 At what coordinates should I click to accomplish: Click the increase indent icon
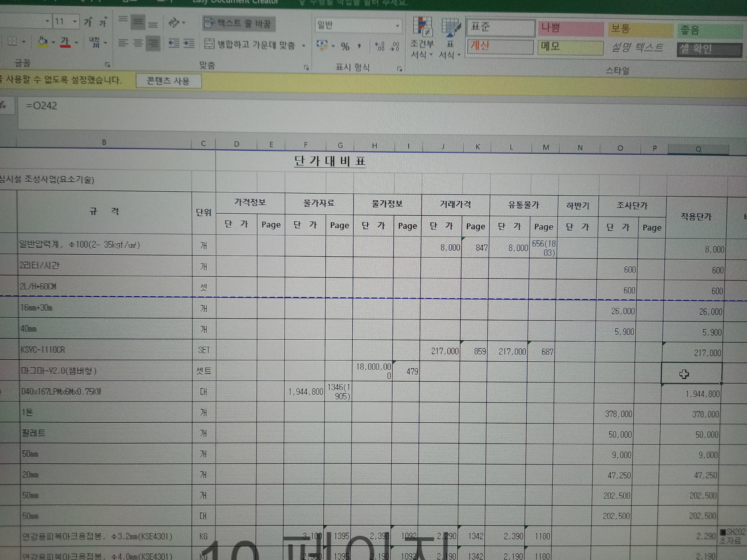[x=189, y=44]
